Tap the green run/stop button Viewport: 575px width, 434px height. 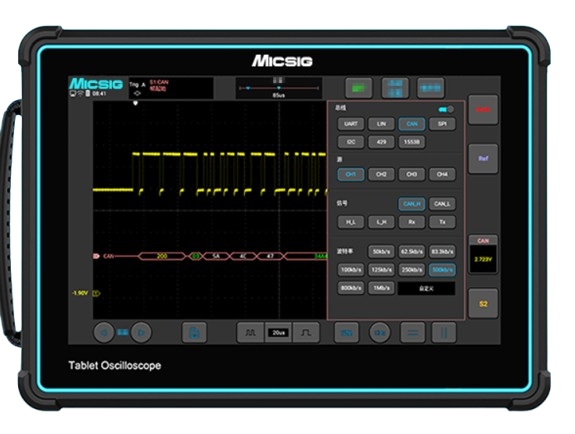point(359,88)
